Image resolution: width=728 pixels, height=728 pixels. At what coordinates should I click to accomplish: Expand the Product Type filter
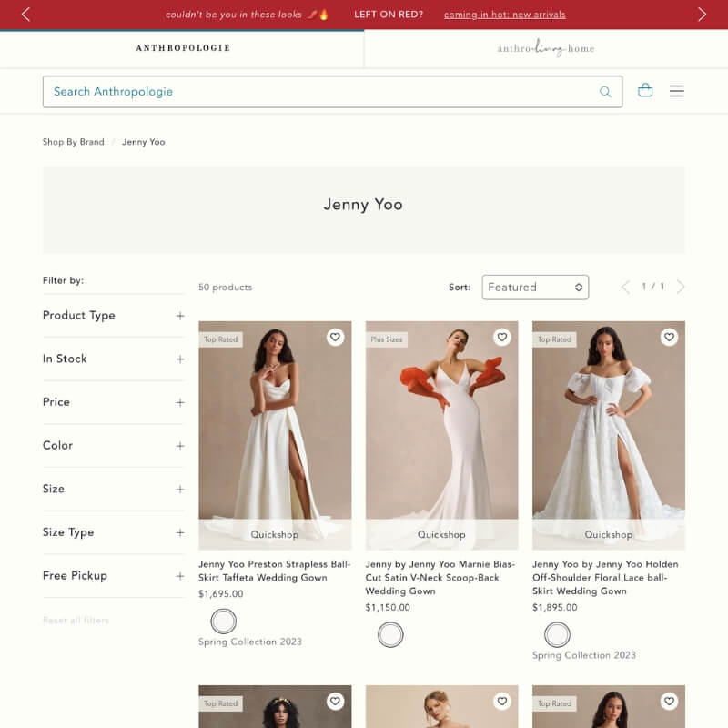(x=114, y=316)
